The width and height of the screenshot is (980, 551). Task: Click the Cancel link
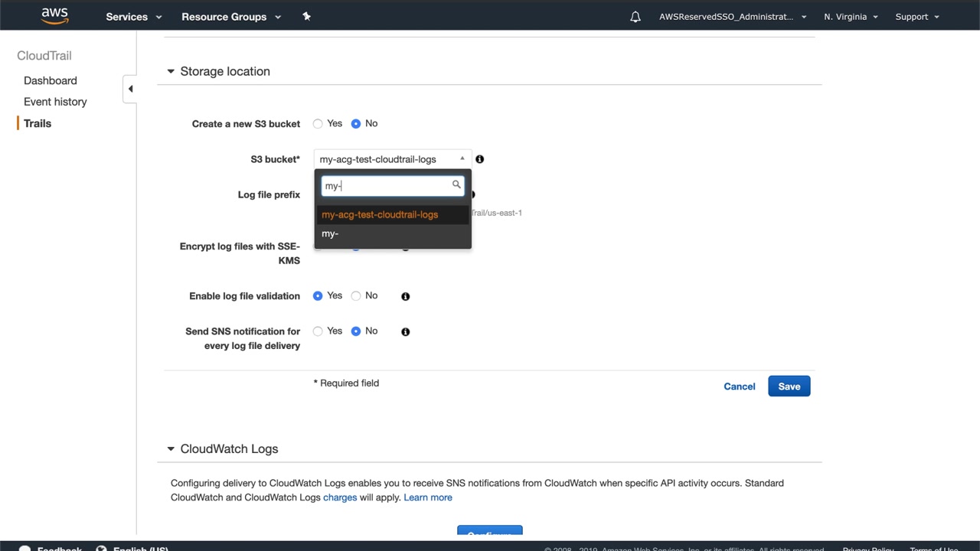[739, 386]
